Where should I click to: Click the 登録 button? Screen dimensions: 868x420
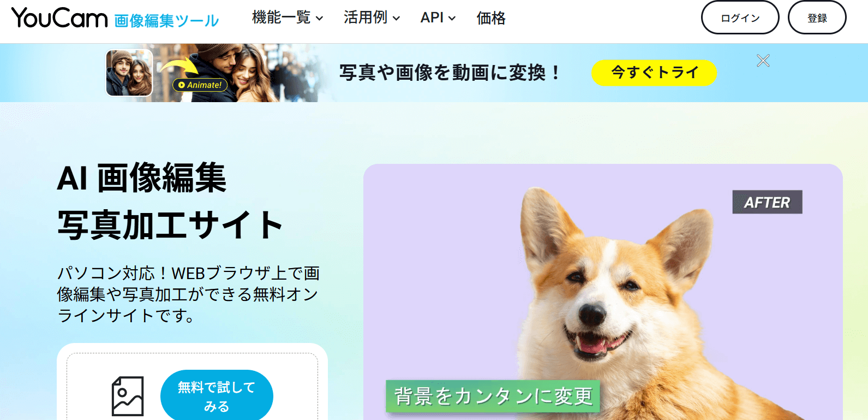tap(817, 17)
